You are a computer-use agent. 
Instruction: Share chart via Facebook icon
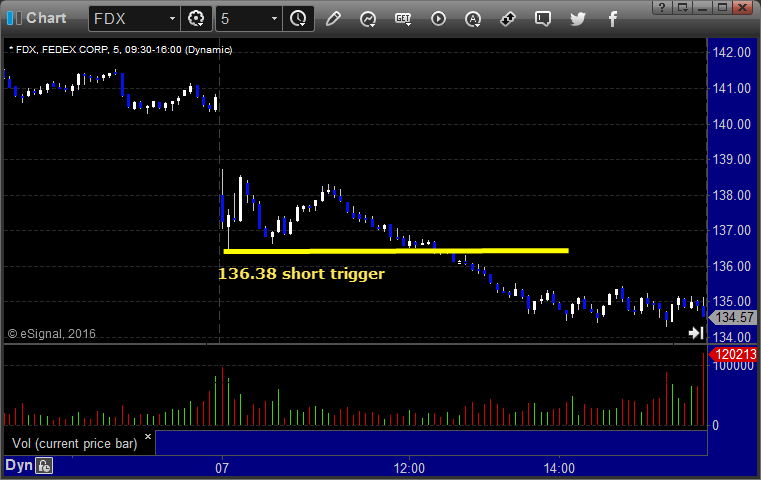[612, 19]
